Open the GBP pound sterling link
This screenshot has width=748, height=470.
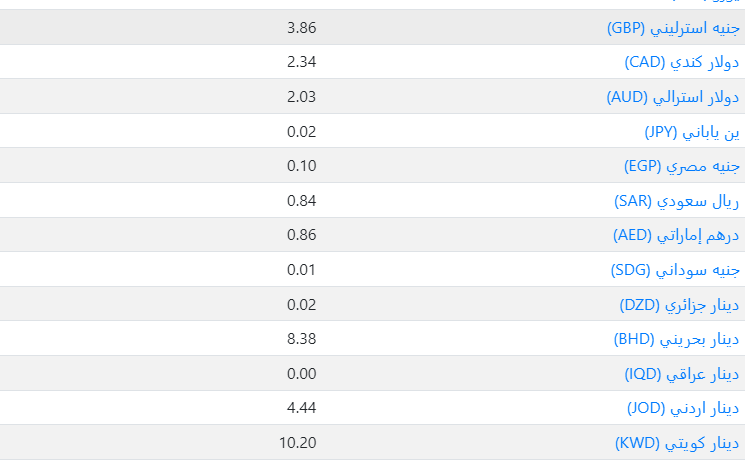673,28
